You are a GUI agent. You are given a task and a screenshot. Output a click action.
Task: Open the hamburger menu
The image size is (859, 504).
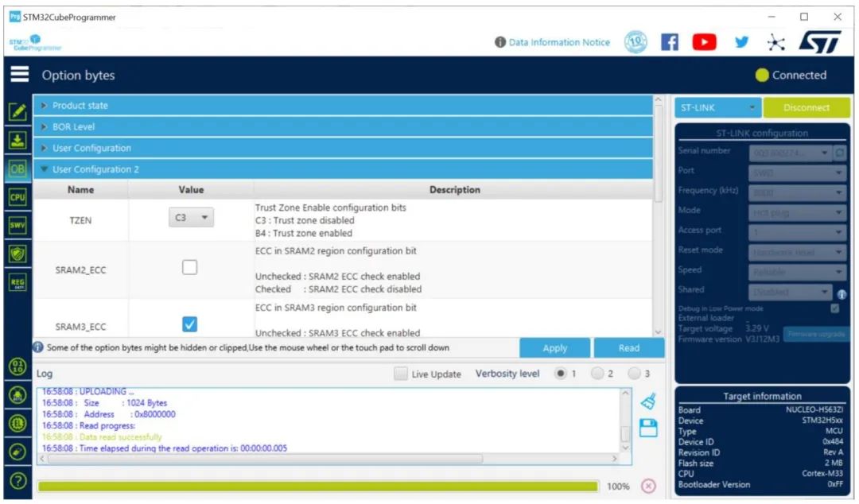(x=20, y=74)
